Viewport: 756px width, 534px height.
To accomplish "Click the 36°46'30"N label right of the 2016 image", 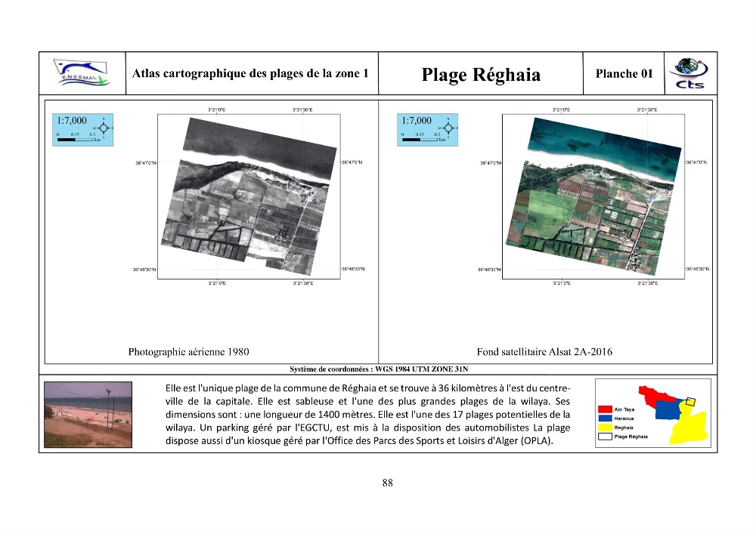I will pyautogui.click(x=698, y=269).
